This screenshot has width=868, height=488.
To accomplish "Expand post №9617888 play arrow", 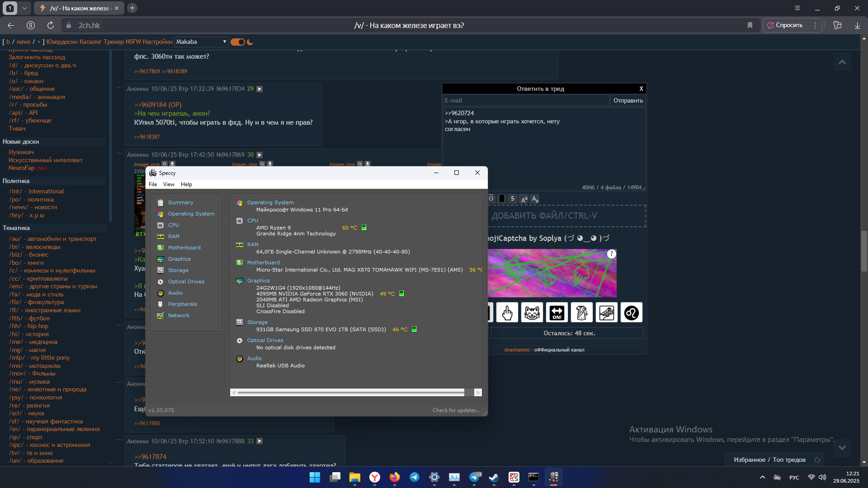I will [259, 441].
